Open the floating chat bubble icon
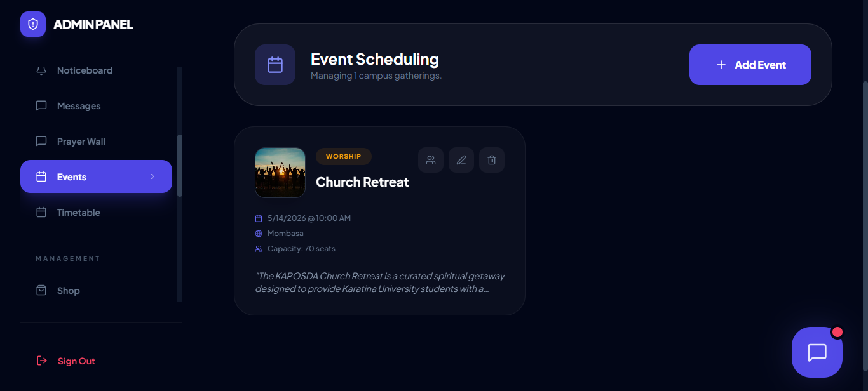 (x=817, y=352)
